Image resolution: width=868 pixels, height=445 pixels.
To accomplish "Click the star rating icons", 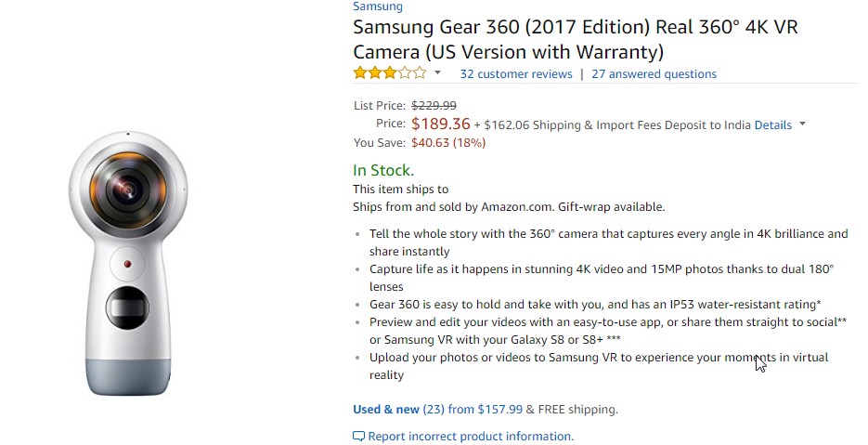I will pos(390,73).
